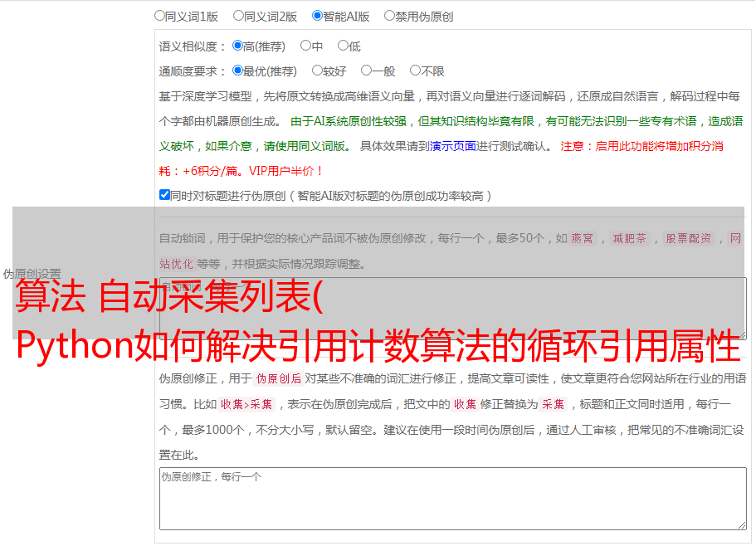Select 不限 for 通顺度要求

click(x=415, y=71)
